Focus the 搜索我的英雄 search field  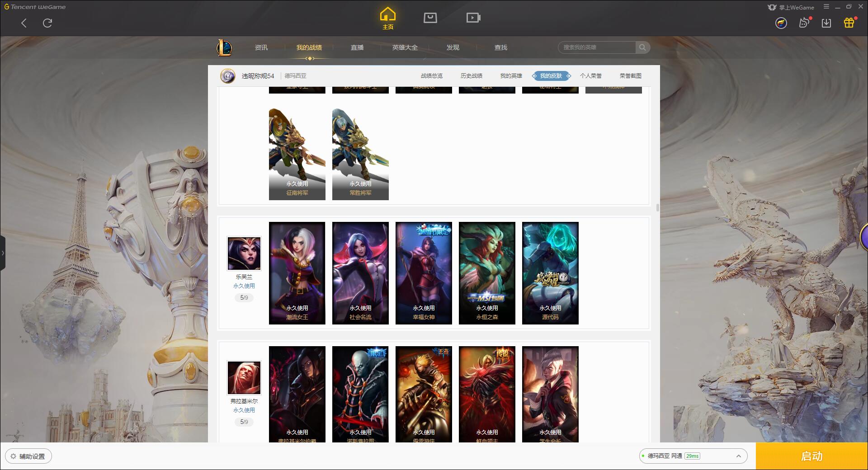[x=597, y=47]
